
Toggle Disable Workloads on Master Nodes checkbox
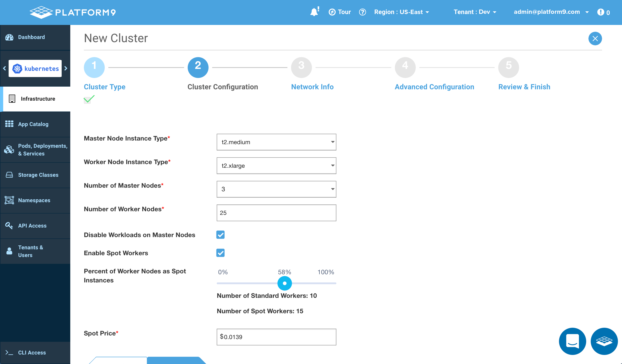(x=220, y=235)
